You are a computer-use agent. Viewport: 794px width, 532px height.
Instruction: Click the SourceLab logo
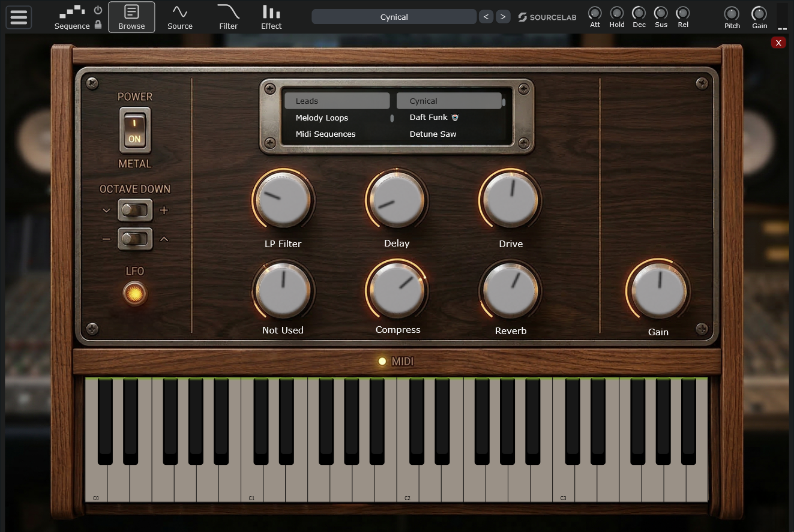(547, 17)
